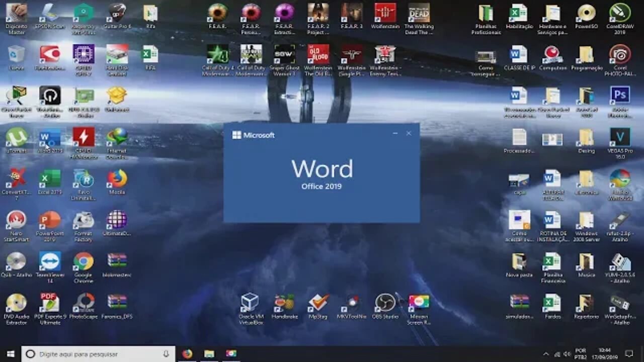
Task: Minimize the Word splash screen
Action: pos(395,133)
